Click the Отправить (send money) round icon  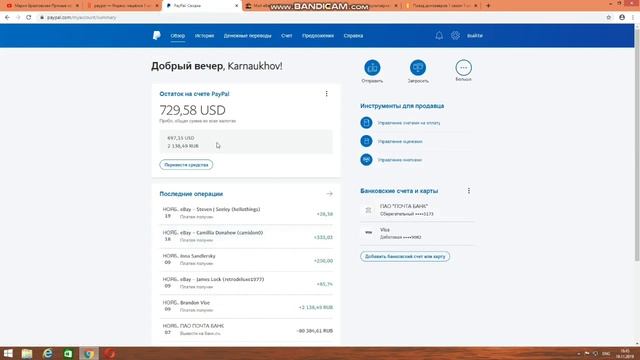coord(372,68)
